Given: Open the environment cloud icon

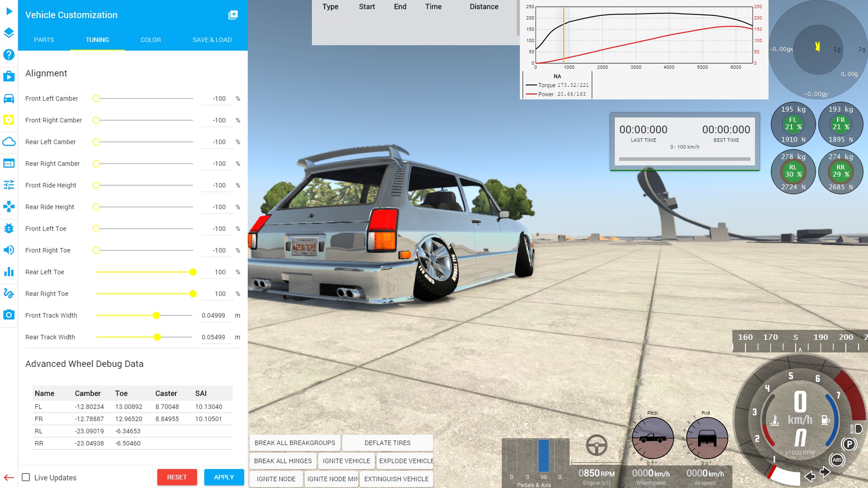Looking at the screenshot, I should (x=9, y=141).
